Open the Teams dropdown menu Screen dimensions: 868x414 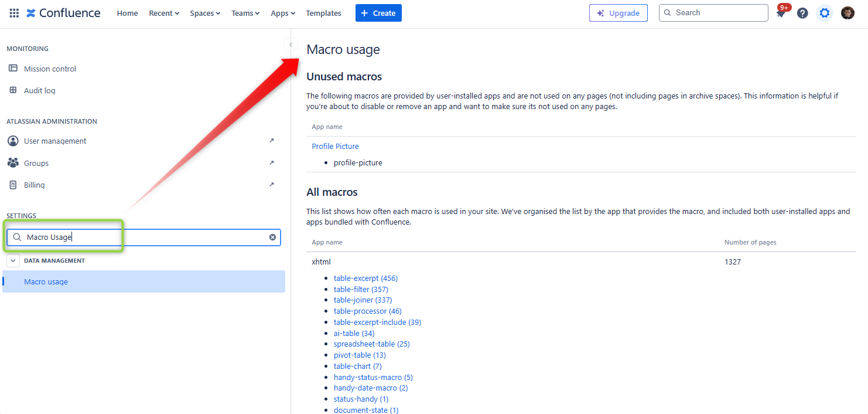[245, 13]
